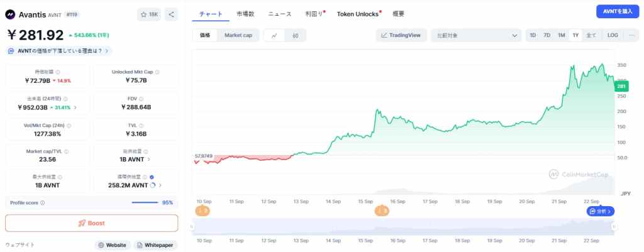Open the share icon next to the watchlist
Image resolution: width=644 pixels, height=252 pixels.
click(171, 14)
